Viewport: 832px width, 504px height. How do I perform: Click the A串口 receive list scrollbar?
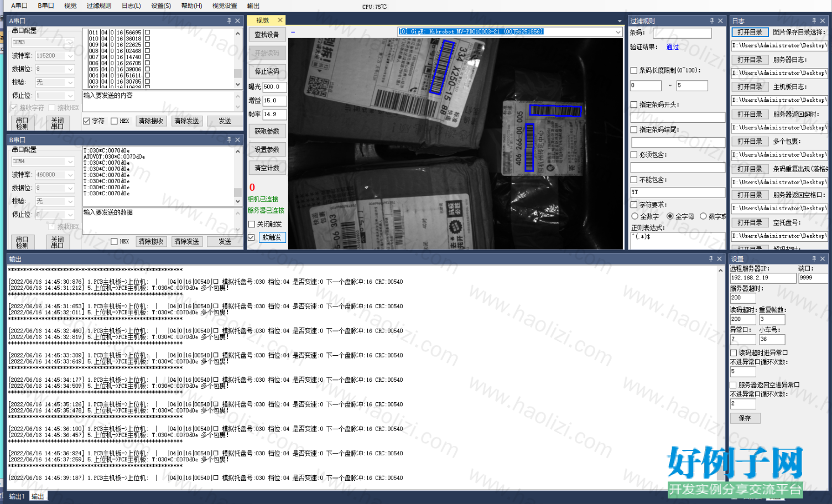pos(238,59)
